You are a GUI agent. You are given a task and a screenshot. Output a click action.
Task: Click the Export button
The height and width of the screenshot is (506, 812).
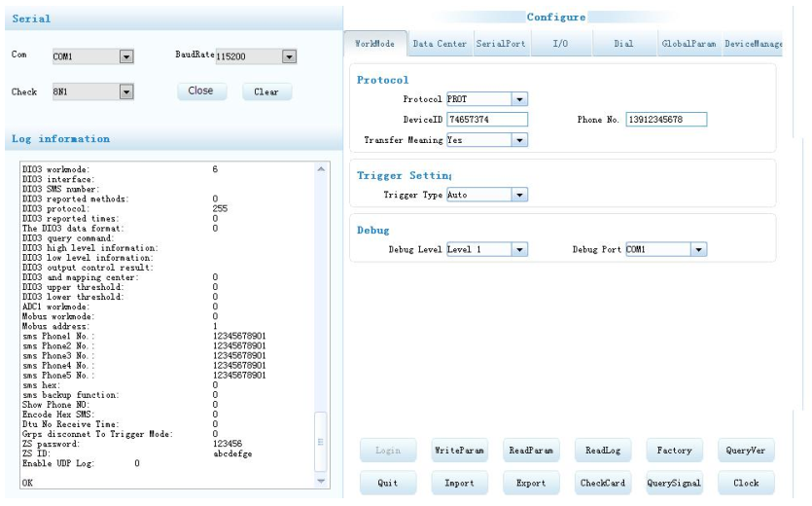[531, 483]
